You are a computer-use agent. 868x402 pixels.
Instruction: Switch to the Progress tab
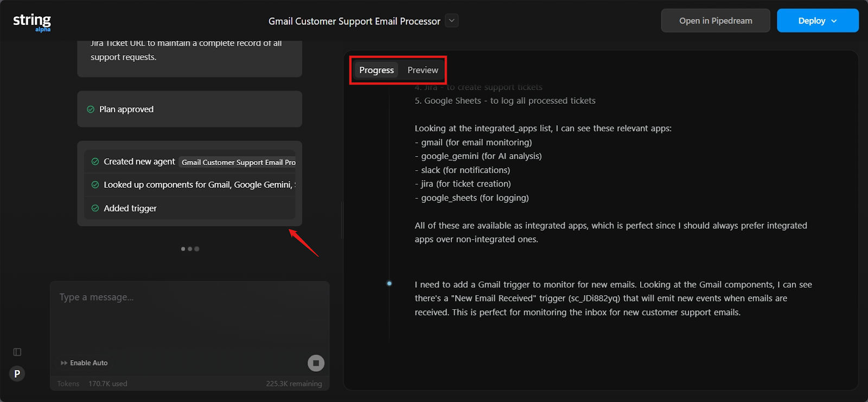[376, 70]
